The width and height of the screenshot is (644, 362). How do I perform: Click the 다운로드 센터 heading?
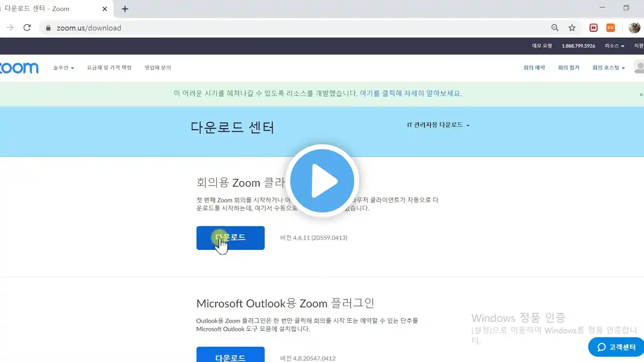coord(232,127)
